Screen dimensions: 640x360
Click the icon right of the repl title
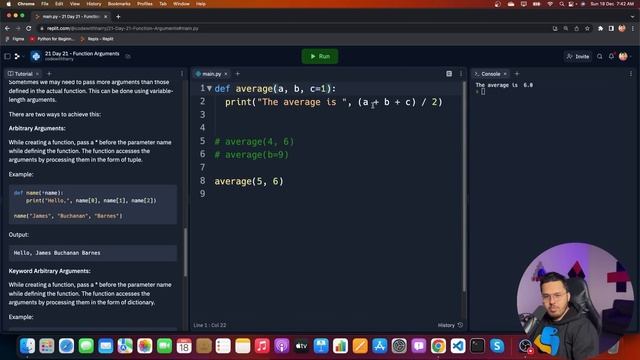point(128,56)
